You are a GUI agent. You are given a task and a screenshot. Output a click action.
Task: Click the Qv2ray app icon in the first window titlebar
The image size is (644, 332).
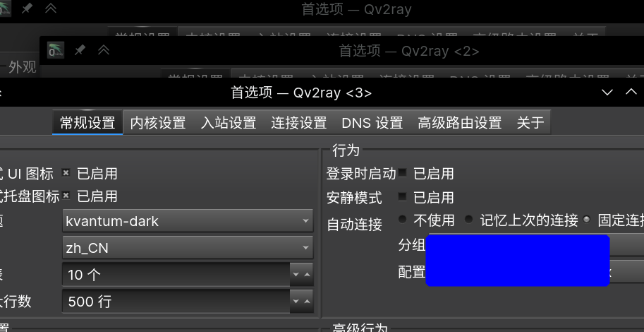(x=5, y=8)
